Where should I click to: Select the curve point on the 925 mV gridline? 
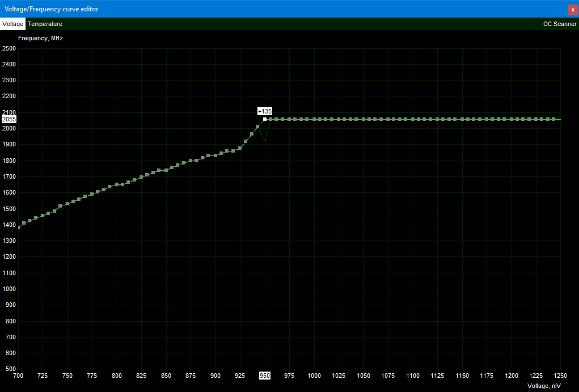pos(240,148)
